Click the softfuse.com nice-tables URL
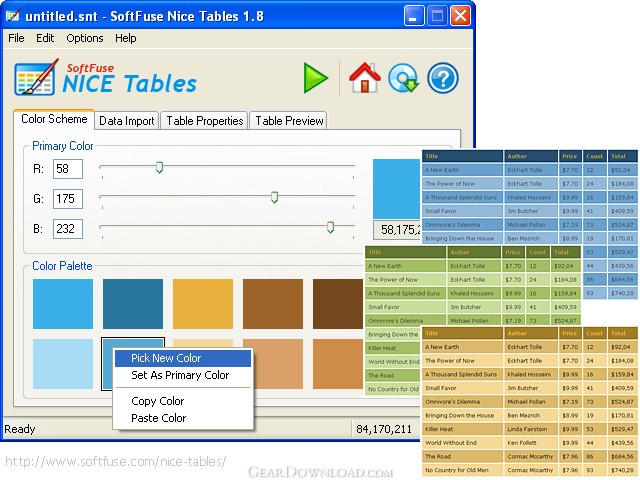 (x=116, y=462)
